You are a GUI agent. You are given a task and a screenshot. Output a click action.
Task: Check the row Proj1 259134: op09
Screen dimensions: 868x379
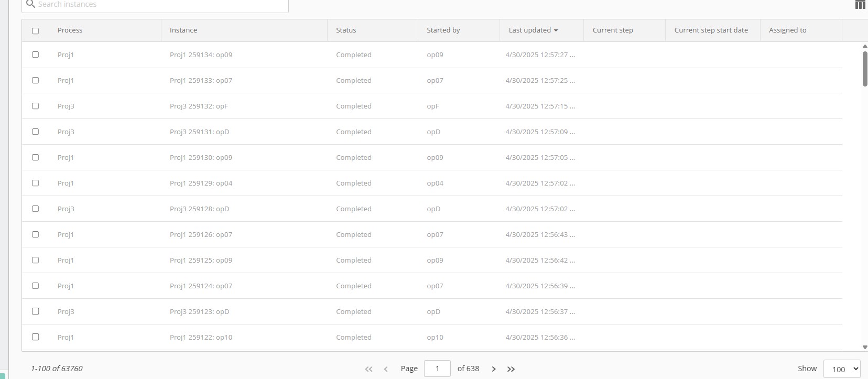(x=36, y=55)
